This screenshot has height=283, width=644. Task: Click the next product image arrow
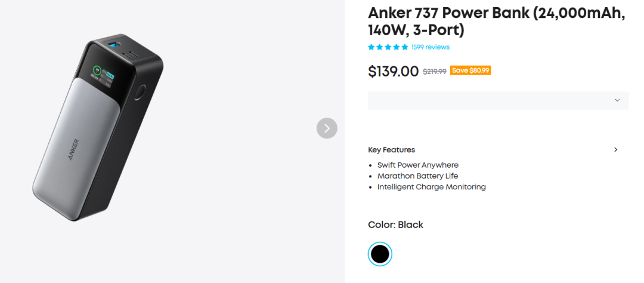point(327,128)
